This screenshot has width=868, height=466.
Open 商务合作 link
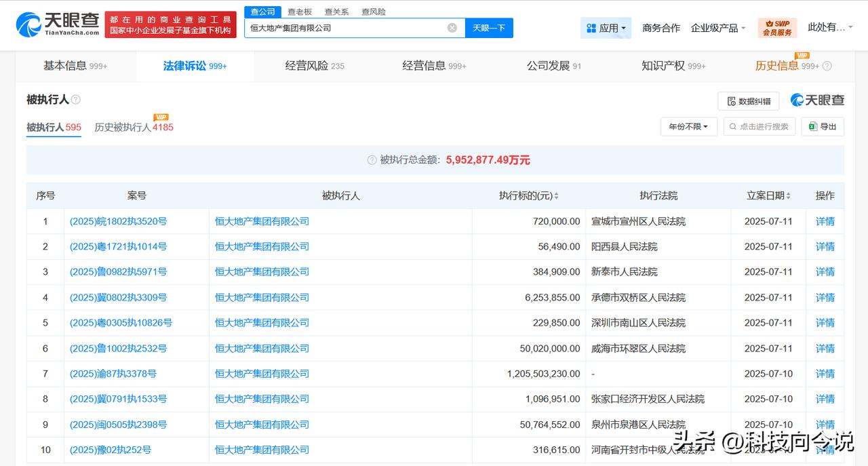point(661,28)
